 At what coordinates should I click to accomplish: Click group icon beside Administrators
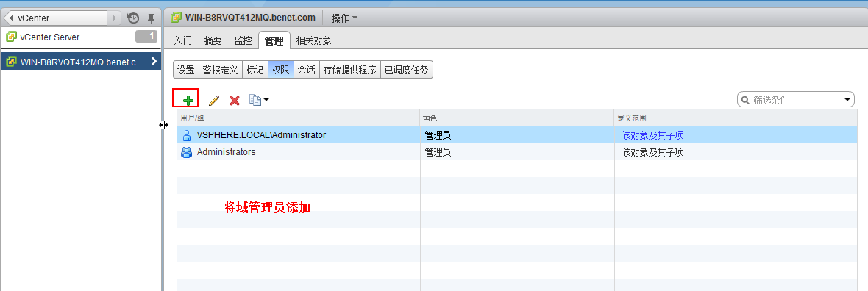click(x=187, y=151)
